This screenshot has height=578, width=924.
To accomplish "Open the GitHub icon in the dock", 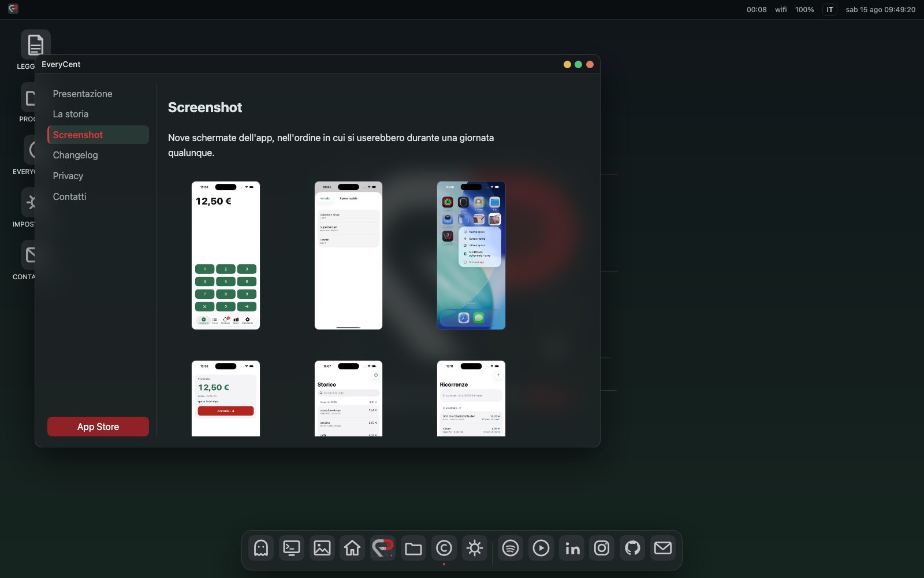I will [632, 548].
